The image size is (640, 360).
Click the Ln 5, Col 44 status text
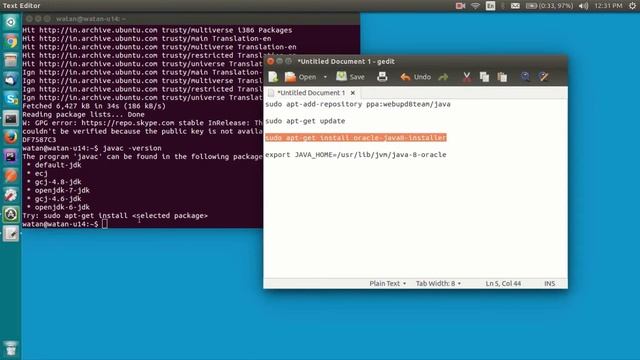point(503,283)
